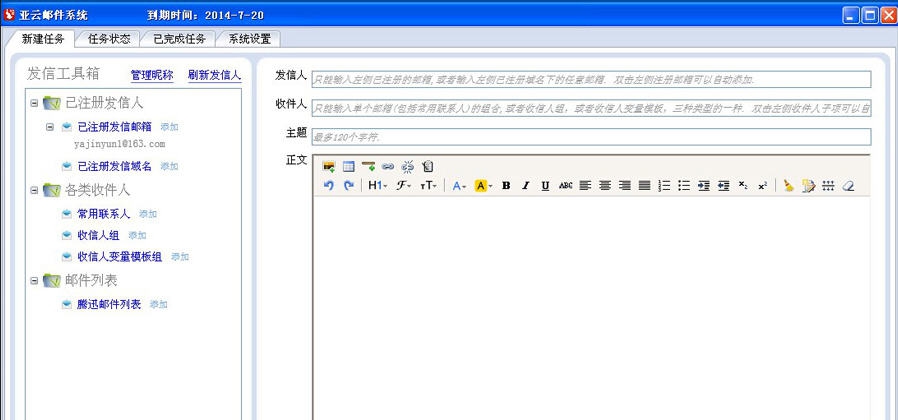Collapse the 各类收件人 tree node
This screenshot has height=420, width=898.
tap(34, 190)
